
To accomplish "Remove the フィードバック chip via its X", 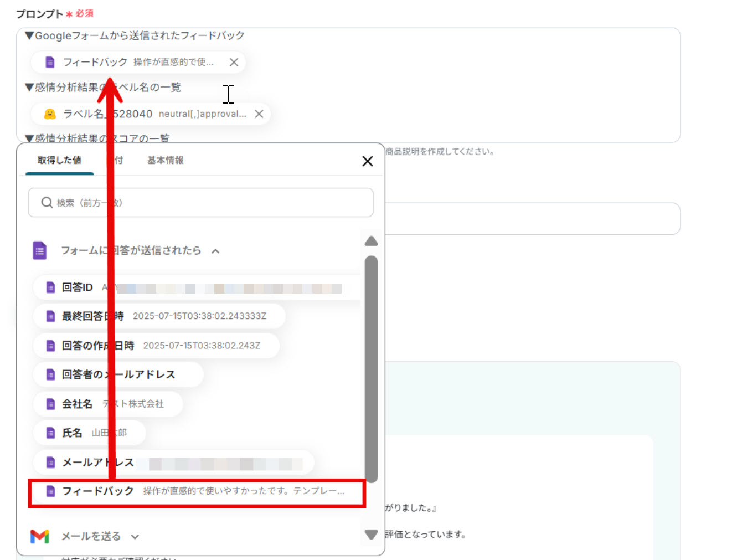I will pos(233,62).
